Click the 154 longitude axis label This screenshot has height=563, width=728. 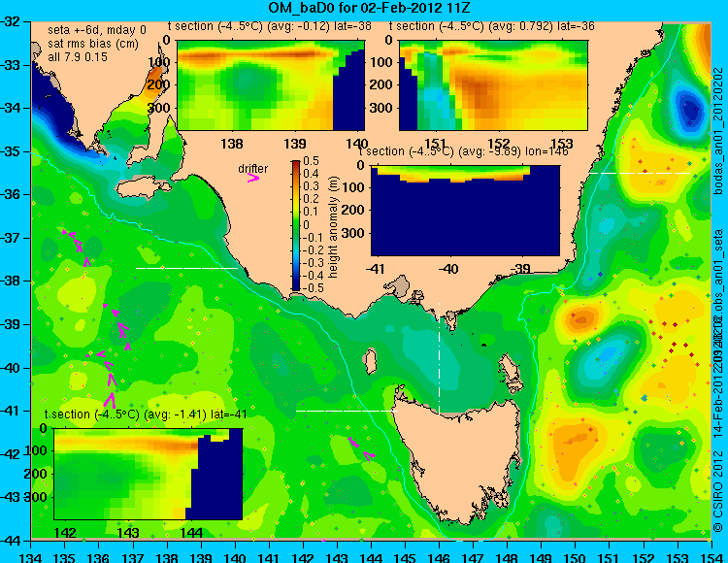click(711, 557)
